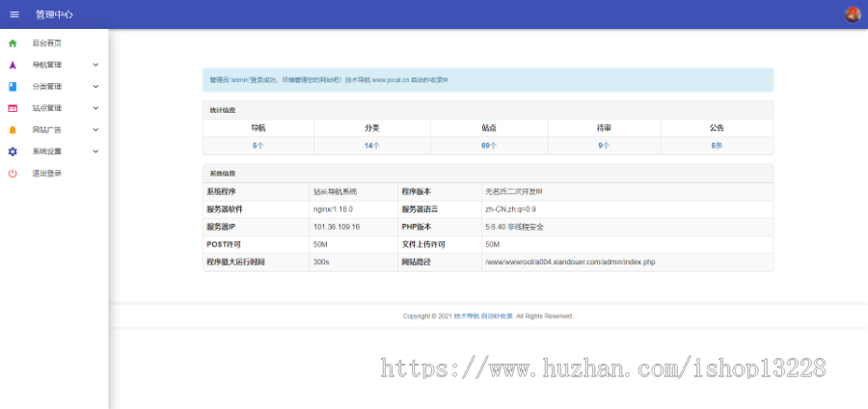This screenshot has width=868, height=409.
Task: Click the 文件上传许可 label cell
Action: [x=440, y=245]
